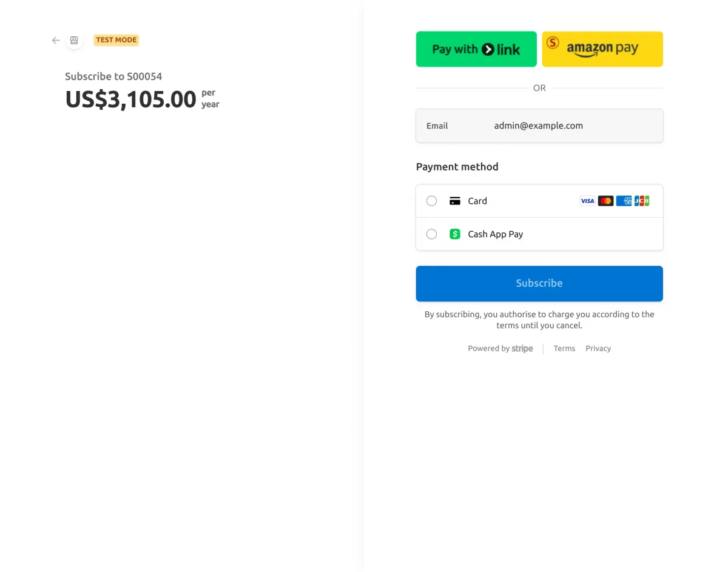This screenshot has width=728, height=572.
Task: Click the storefront merchant icon
Action: click(74, 40)
